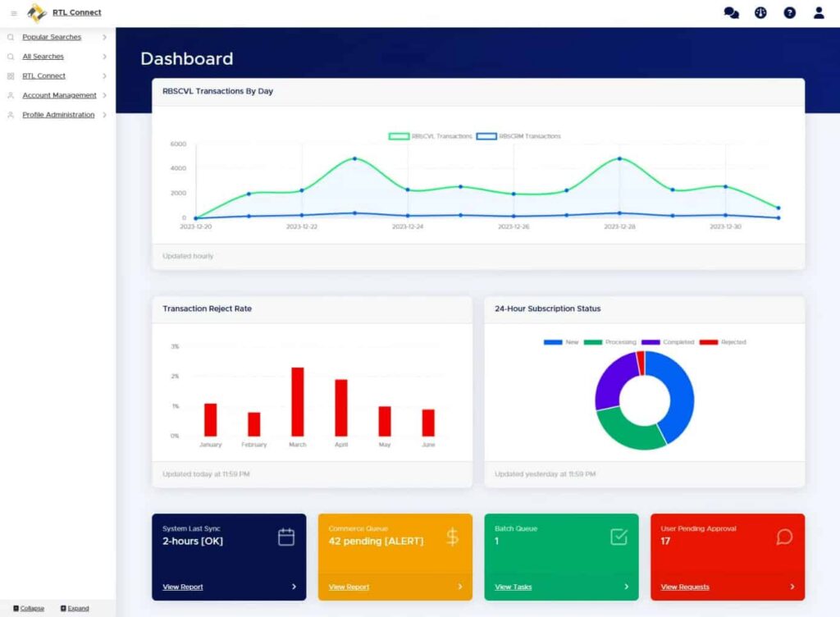Click arrow on Commerce Queue card
Image resolution: width=840 pixels, height=617 pixels.
point(460,587)
